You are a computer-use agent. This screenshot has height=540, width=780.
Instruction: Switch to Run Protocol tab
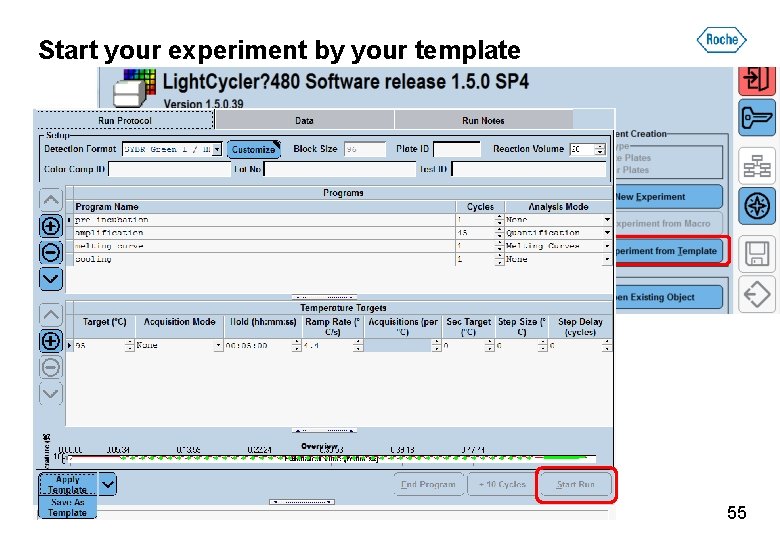124,120
